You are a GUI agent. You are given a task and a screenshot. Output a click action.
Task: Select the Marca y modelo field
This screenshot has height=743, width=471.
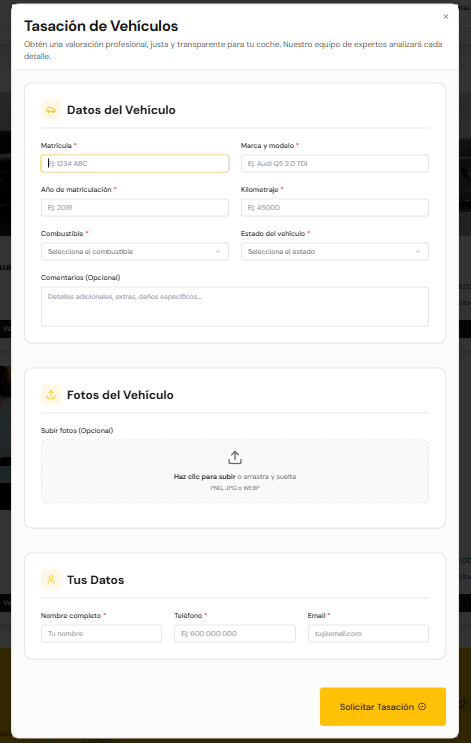335,163
